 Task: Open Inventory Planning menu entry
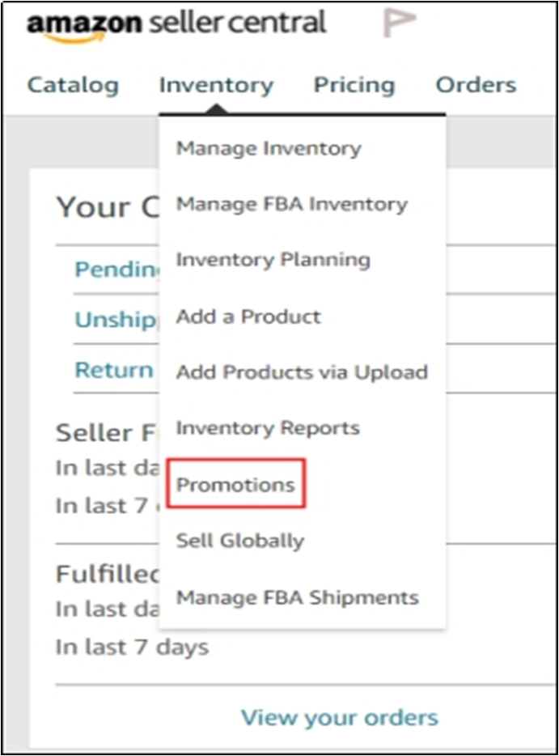[273, 260]
